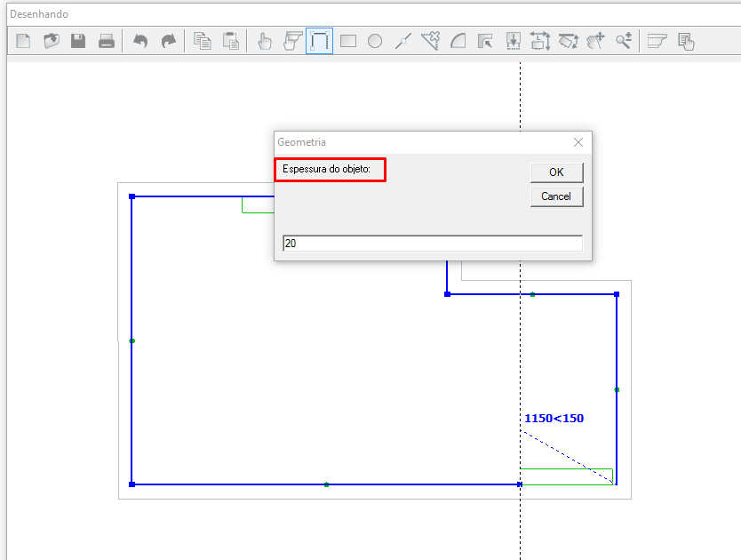This screenshot has height=560, width=741.
Task: Confirm thickness with OK button
Action: tap(557, 172)
